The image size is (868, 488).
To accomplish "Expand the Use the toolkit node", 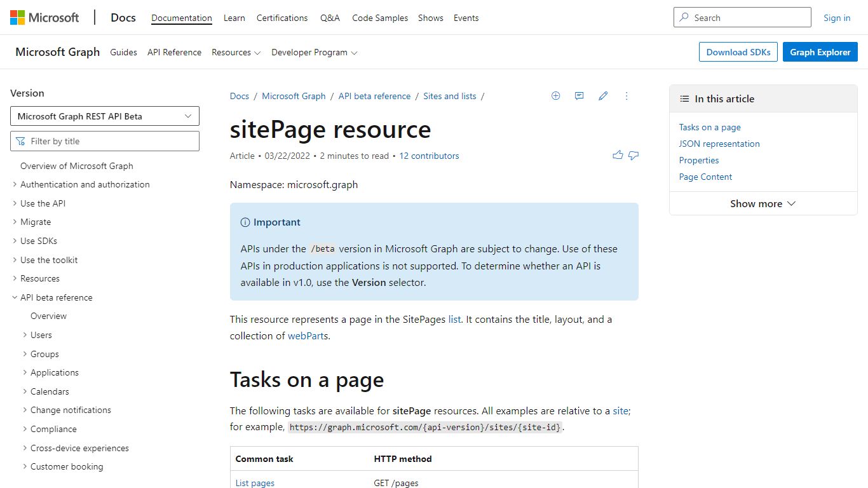I will click(15, 260).
